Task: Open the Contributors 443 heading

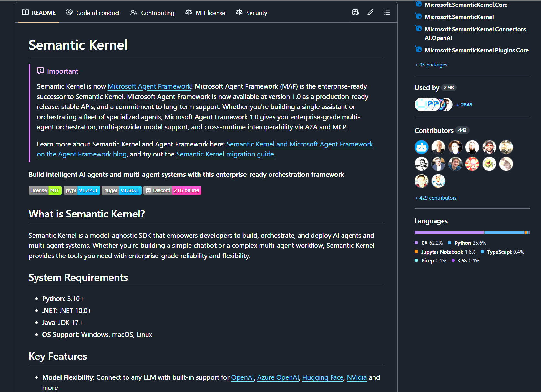Action: tap(442, 131)
